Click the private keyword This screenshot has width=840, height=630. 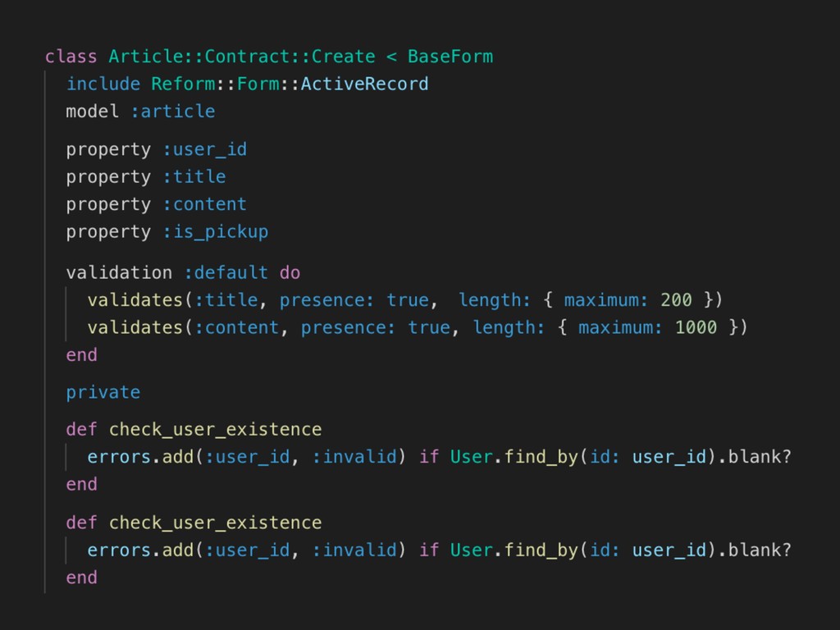tap(103, 393)
